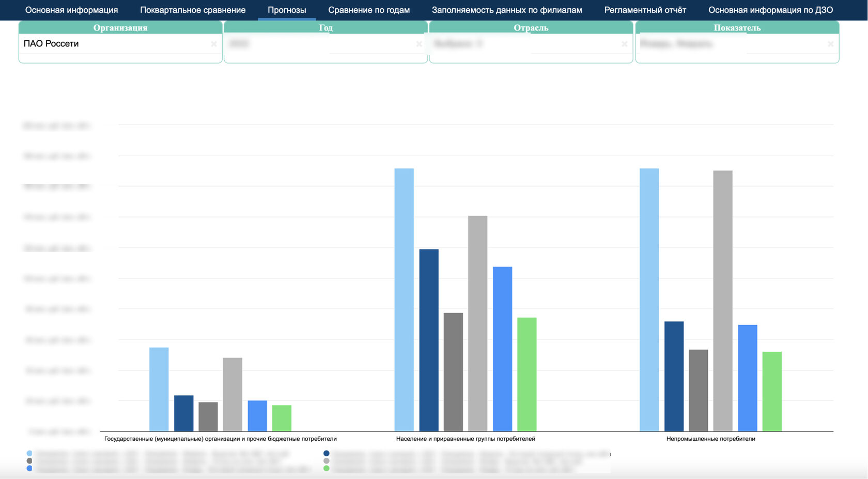
Task: Clear the Показатель filter with its x icon
Action: pyautogui.click(x=830, y=44)
